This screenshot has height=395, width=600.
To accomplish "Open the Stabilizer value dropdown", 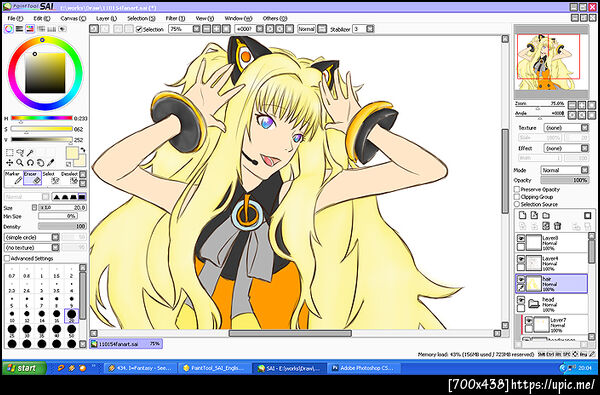I will coord(370,29).
